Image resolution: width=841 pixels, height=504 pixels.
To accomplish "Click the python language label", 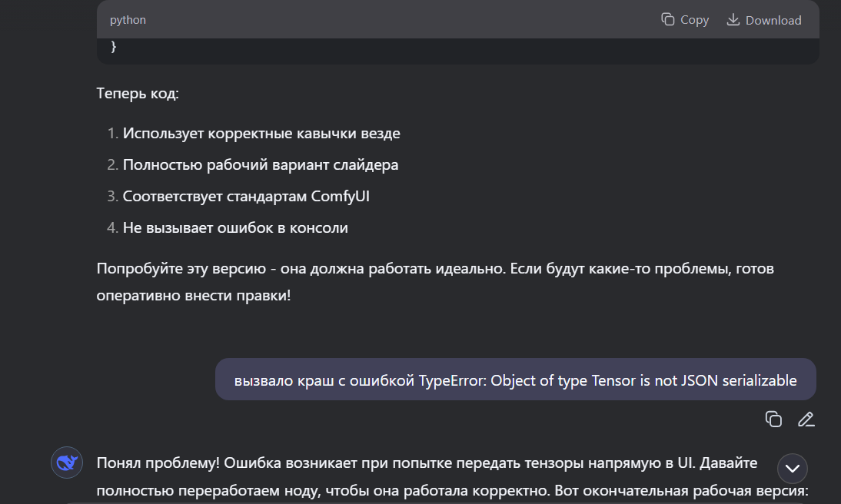I will [x=128, y=20].
